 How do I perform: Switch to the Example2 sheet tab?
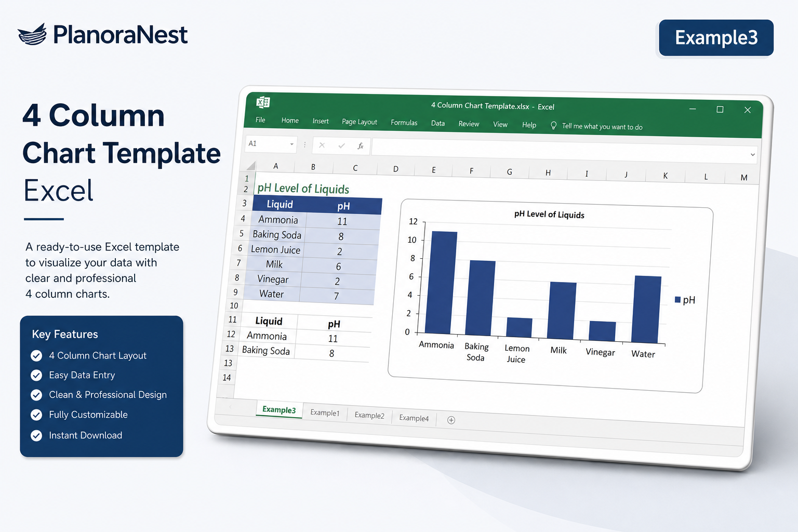[x=369, y=415]
